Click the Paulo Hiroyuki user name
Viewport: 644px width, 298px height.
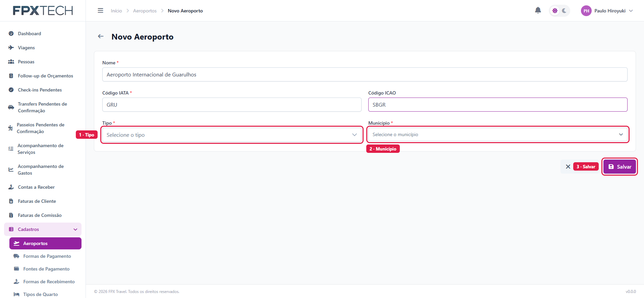[610, 11]
